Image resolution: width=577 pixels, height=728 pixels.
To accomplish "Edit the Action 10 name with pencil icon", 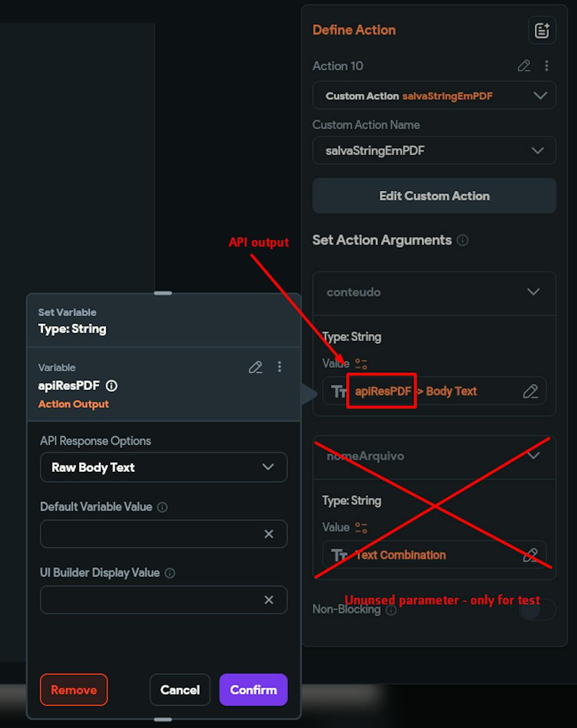I will pos(524,66).
